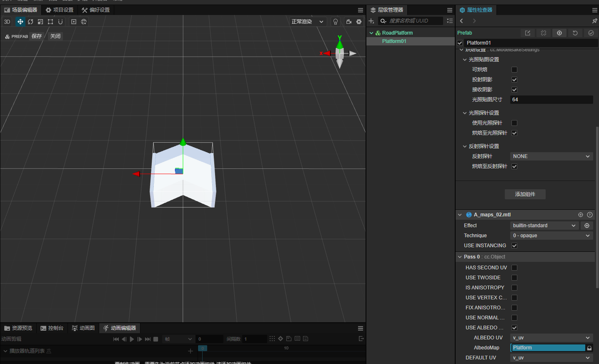Go back in the inspector history
This screenshot has width=599, height=364.
tap(461, 21)
